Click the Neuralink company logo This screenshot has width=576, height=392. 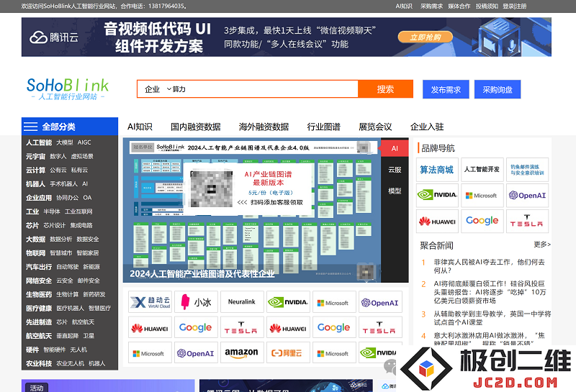click(x=242, y=302)
